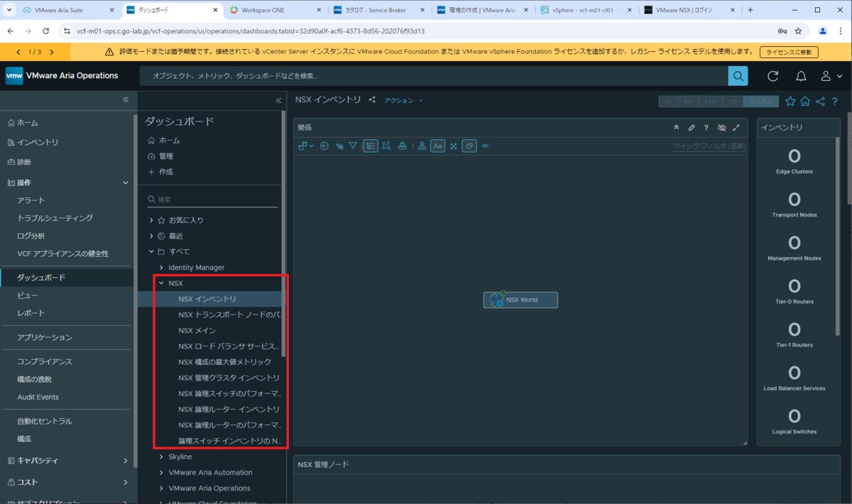Viewport: 852px width, 504px height.
Task: Click the search magnifier button
Action: tap(738, 76)
